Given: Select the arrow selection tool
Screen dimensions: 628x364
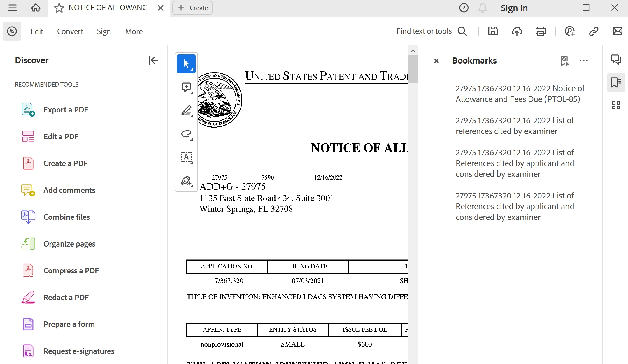Looking at the screenshot, I should click(x=186, y=64).
